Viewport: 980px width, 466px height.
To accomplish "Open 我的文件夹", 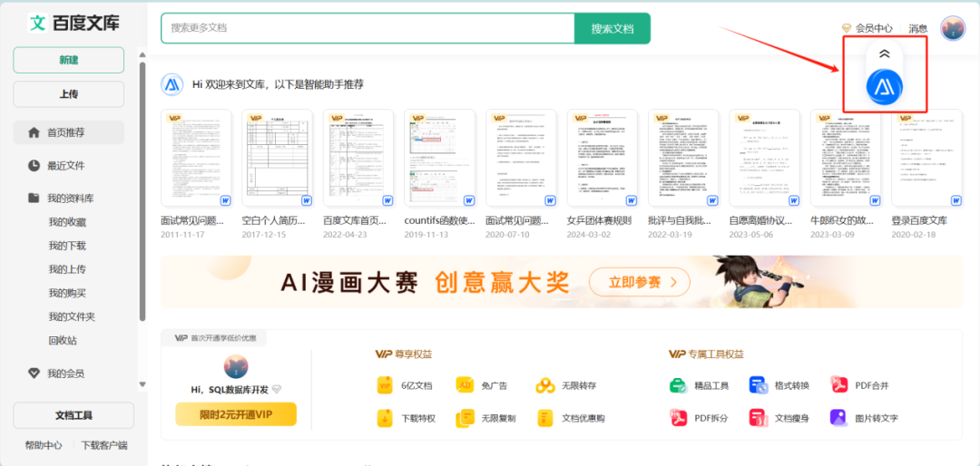I will click(72, 316).
